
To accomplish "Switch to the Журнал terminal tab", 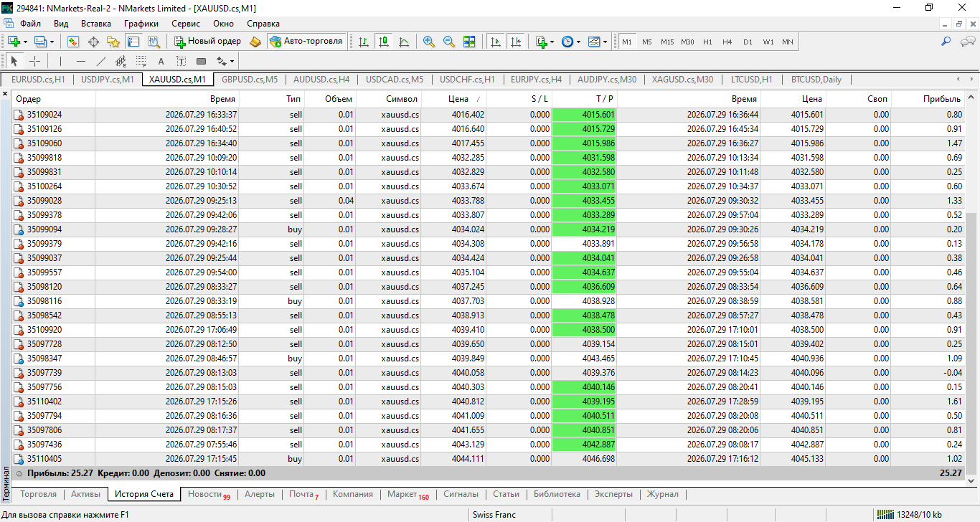I will click(662, 494).
